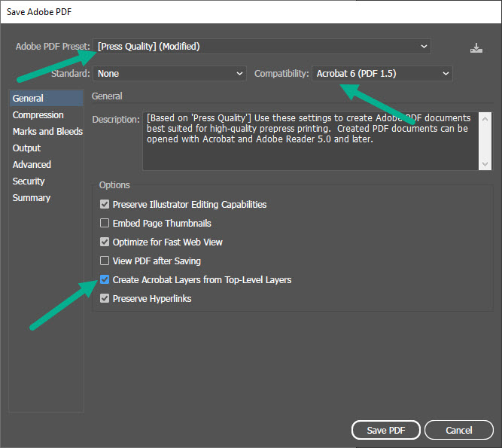Enable Embed Page Thumbnails
Viewport: 502px width, 448px height.
[x=105, y=223]
